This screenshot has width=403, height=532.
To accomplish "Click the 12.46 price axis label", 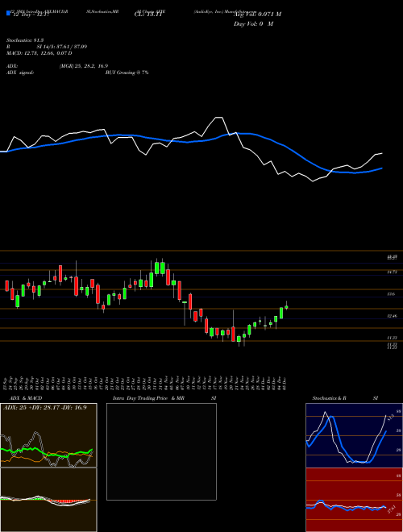I will pos(393,316).
